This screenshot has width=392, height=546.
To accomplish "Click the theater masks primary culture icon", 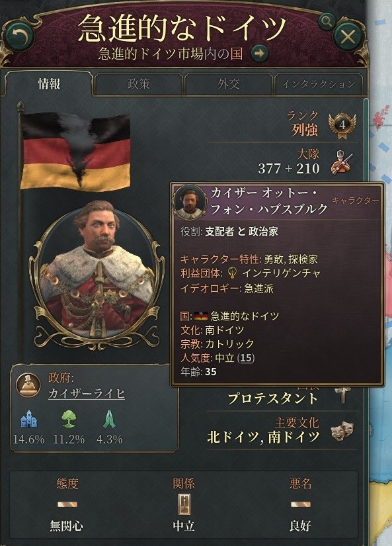I will coord(342,430).
